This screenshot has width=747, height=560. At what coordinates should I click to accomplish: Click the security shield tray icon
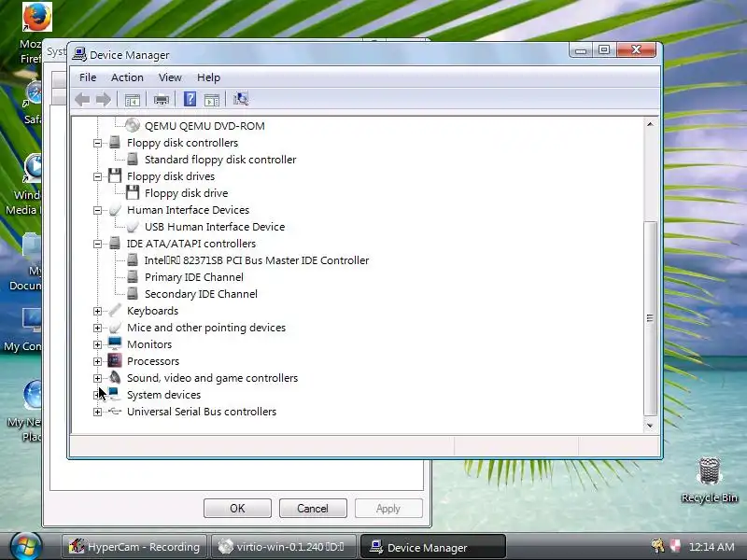(674, 546)
